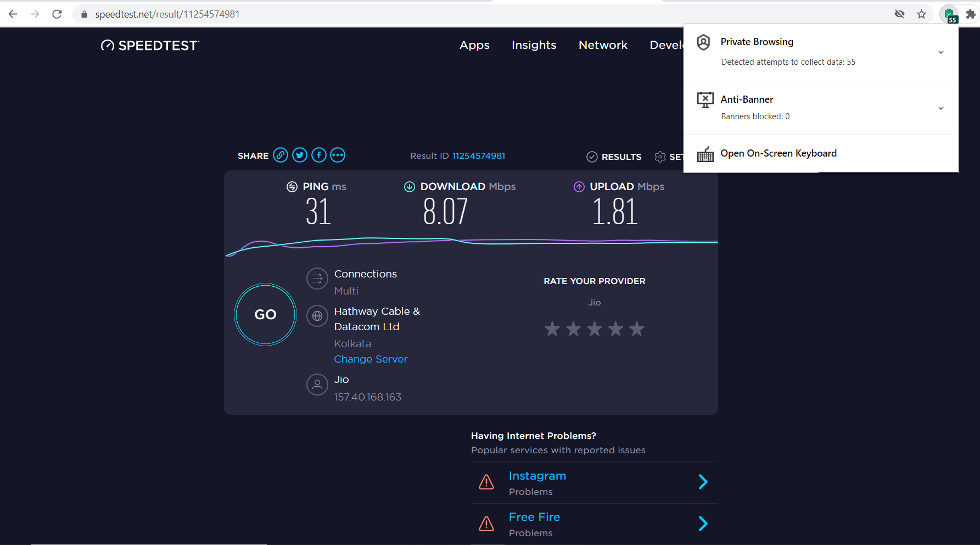Click Banners blocked: 0 text
This screenshot has width=980, height=545.
755,116
